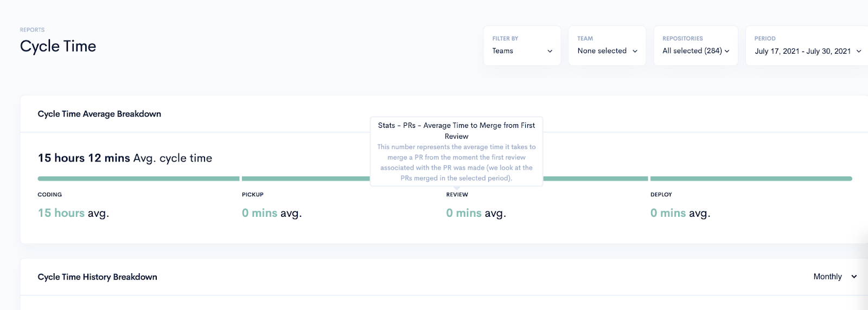Click the Cycle Time Average Breakdown heading
The height and width of the screenshot is (310, 868).
[x=99, y=114]
